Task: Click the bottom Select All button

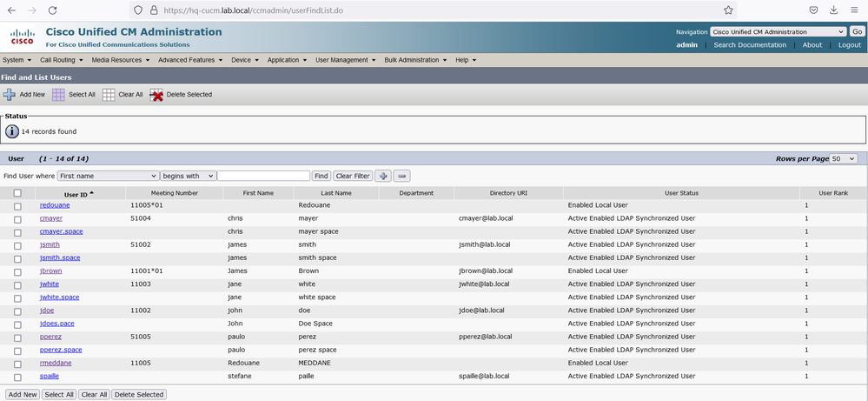Action: pyautogui.click(x=59, y=395)
